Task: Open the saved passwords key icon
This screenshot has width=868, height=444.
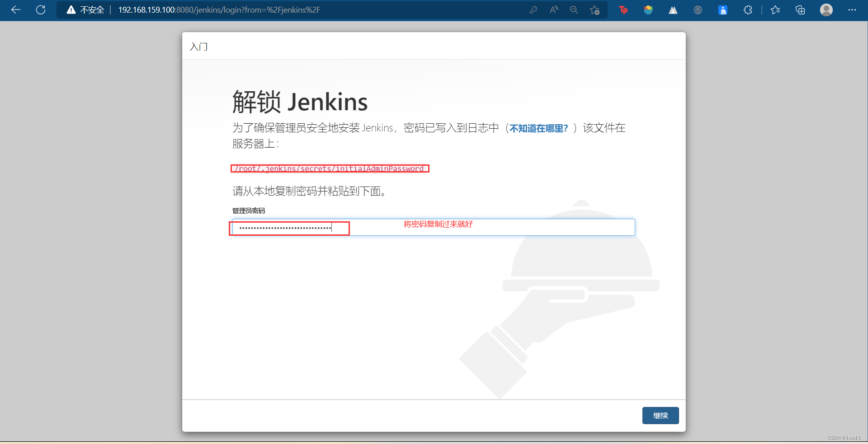Action: pos(533,10)
